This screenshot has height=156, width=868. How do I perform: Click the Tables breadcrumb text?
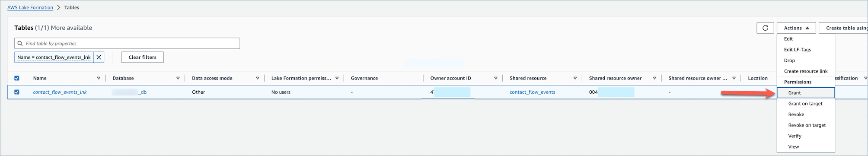(72, 8)
